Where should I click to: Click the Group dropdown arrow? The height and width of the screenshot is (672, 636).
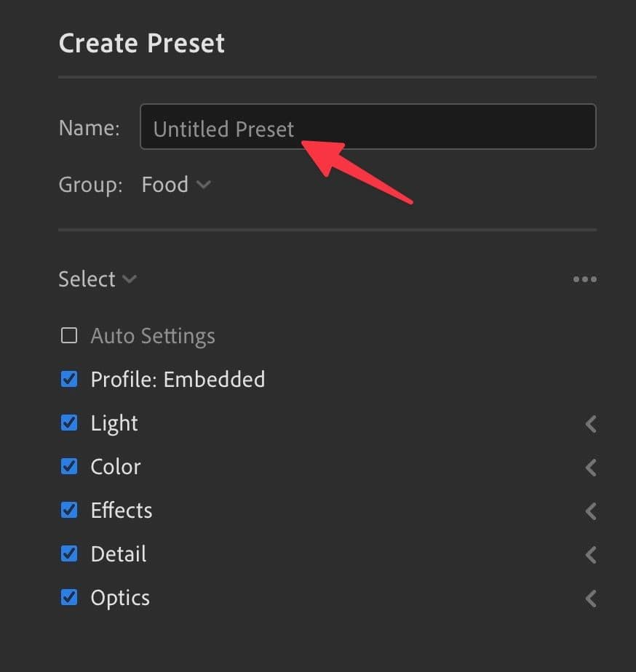click(203, 184)
